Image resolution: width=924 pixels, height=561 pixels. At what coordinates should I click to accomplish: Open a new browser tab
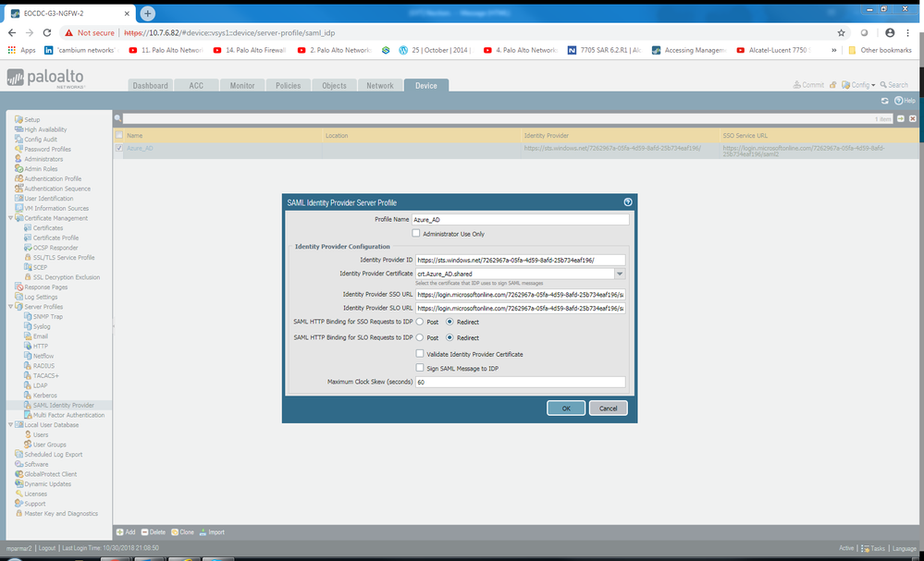[x=147, y=13]
